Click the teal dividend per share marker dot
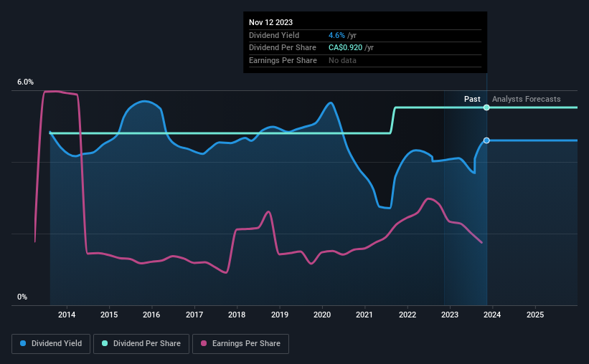Screen dimensions: 589x364 [486, 107]
